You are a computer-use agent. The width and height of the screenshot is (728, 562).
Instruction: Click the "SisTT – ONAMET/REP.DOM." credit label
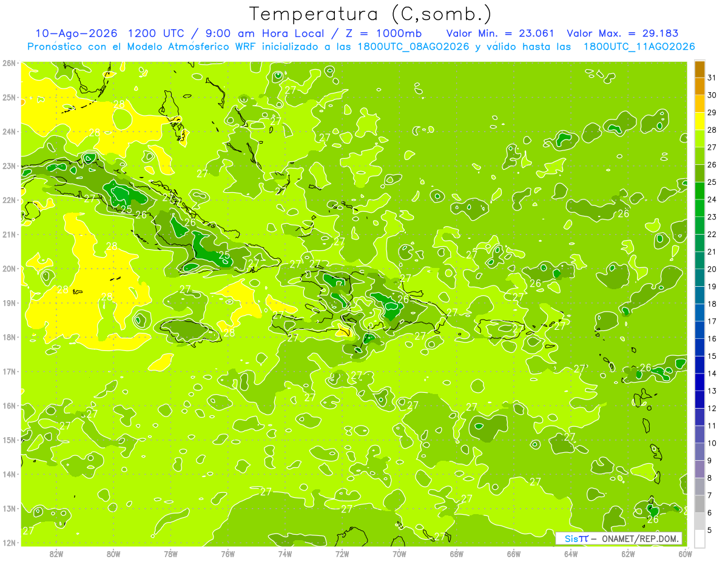coord(619,538)
